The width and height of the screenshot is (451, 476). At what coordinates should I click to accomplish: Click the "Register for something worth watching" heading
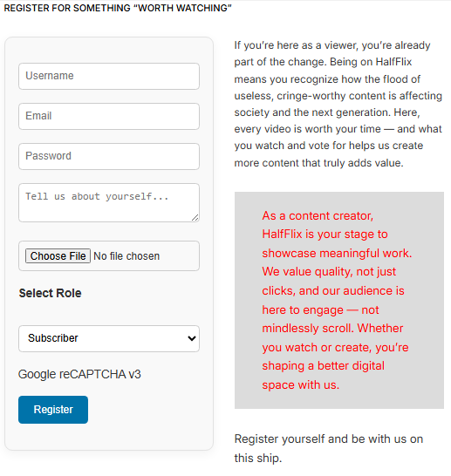click(x=118, y=8)
